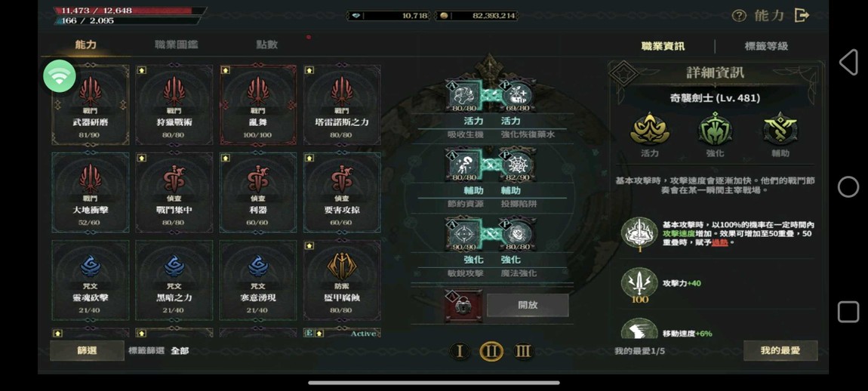Click the locked red skill slot
The image size is (868, 391).
pos(463,305)
